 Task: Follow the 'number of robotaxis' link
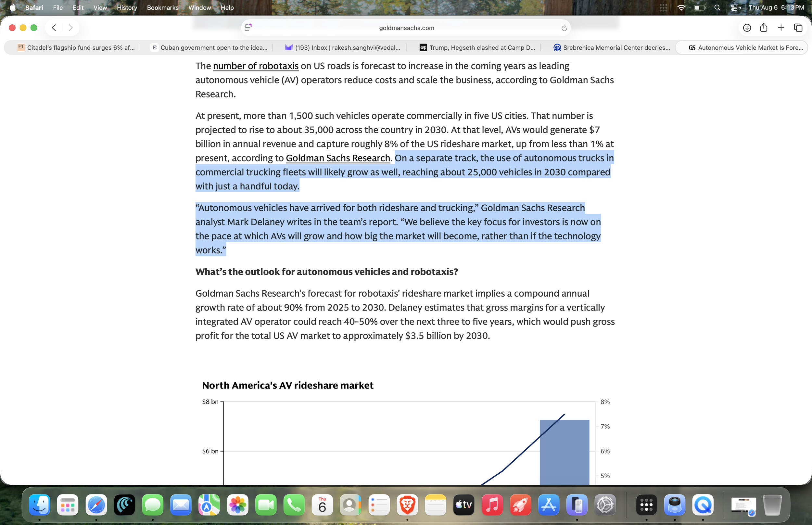click(x=256, y=66)
